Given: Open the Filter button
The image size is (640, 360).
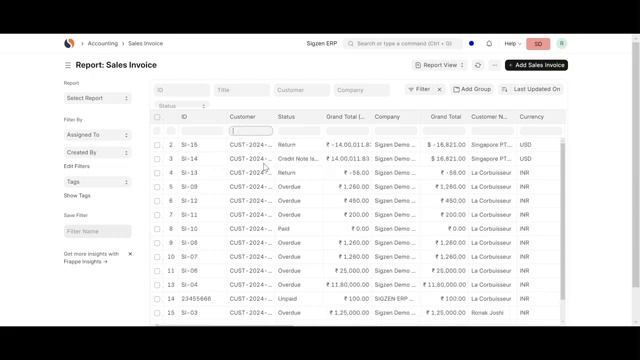Looking at the screenshot, I should [420, 89].
